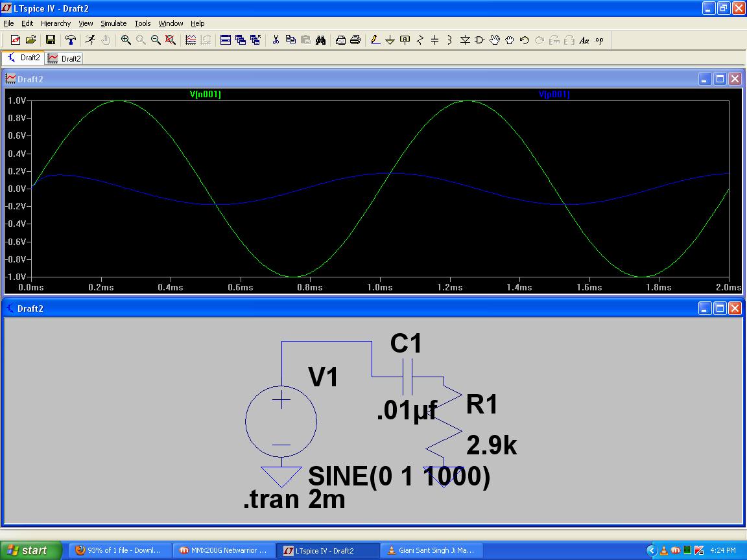Open the Edit menu
Viewport: 747px width, 560px height.
click(27, 23)
